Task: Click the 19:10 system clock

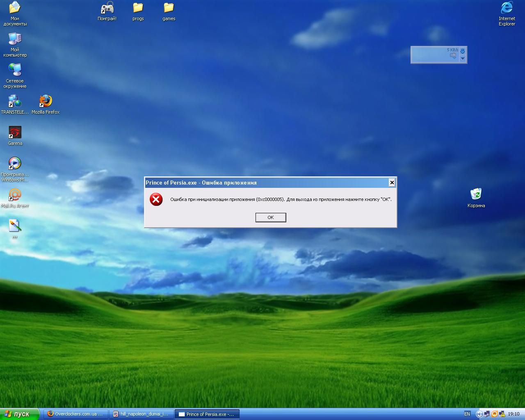Action: [x=514, y=414]
